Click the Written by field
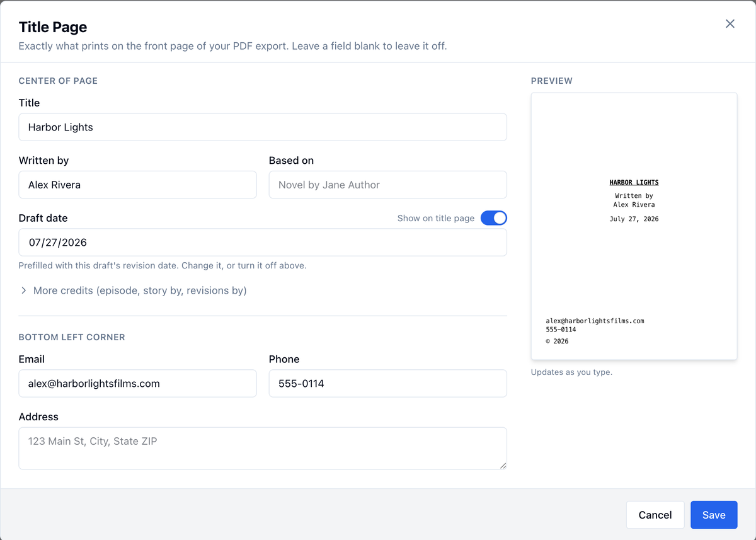This screenshot has height=540, width=756. click(x=138, y=185)
